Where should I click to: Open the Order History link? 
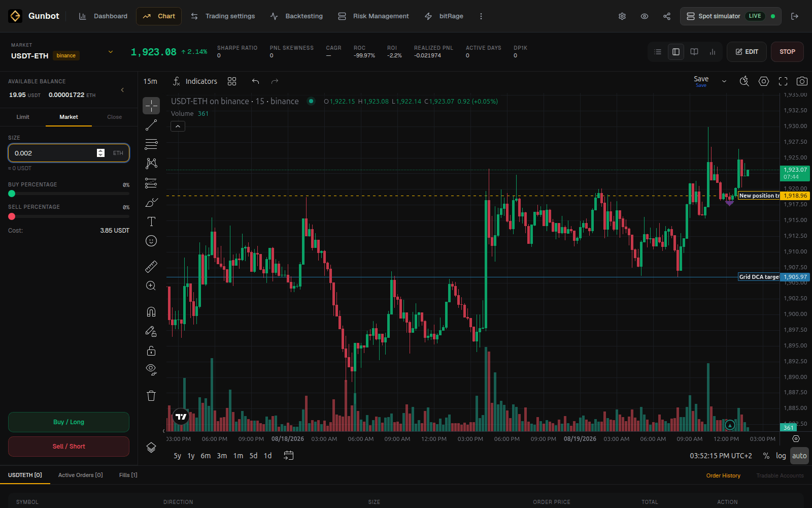pyautogui.click(x=723, y=475)
